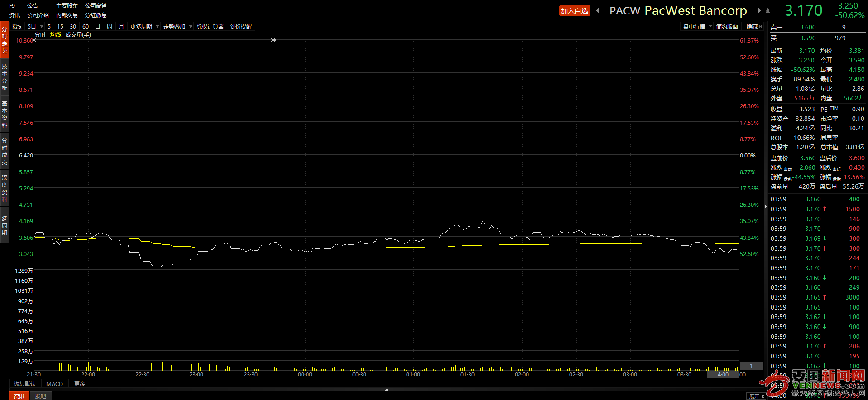Click 恢复默认 restore default button
This screenshot has height=400, width=868.
point(24,384)
